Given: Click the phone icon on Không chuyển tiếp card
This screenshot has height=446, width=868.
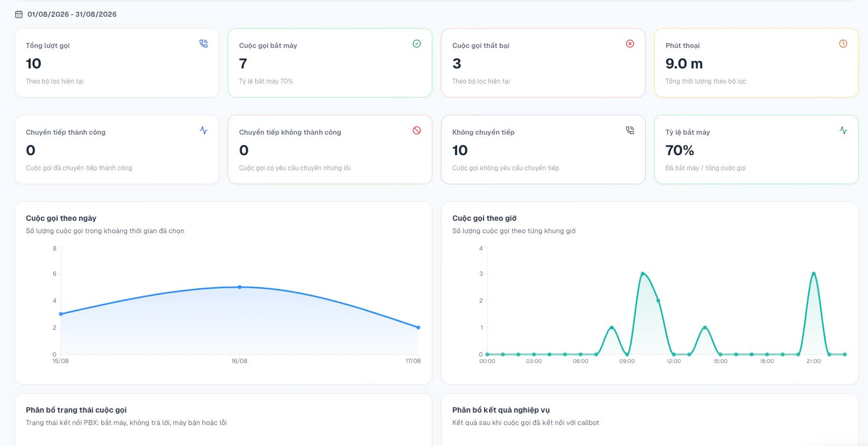Looking at the screenshot, I should click(x=630, y=130).
